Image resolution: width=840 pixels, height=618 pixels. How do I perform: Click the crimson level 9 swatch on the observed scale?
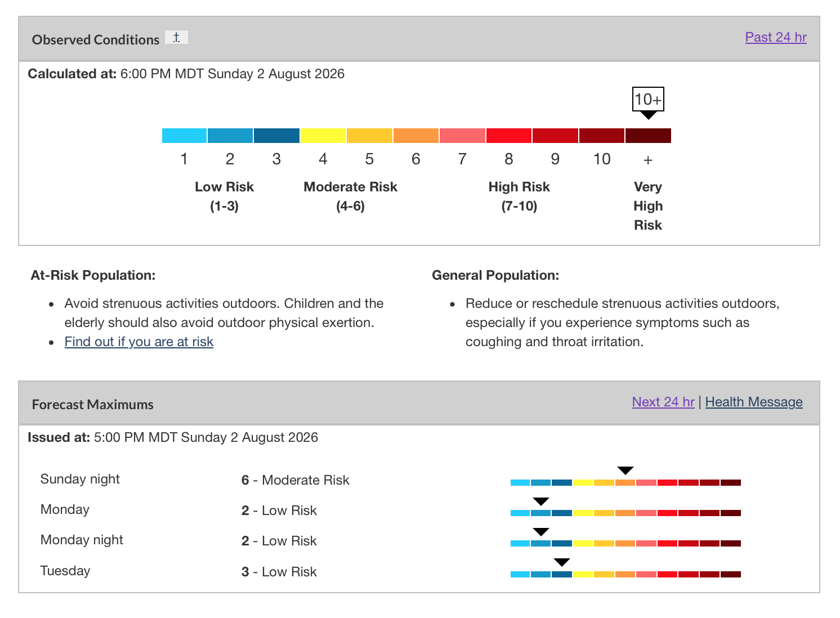(x=555, y=136)
